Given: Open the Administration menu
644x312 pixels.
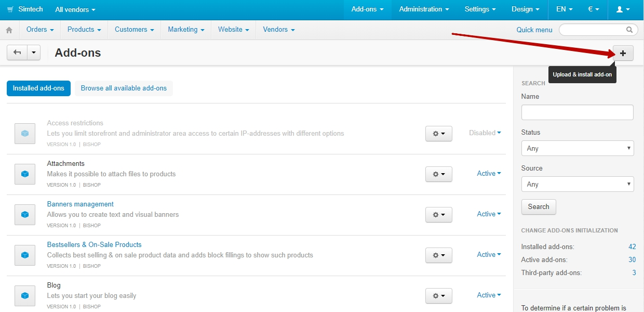Looking at the screenshot, I should 424,9.
